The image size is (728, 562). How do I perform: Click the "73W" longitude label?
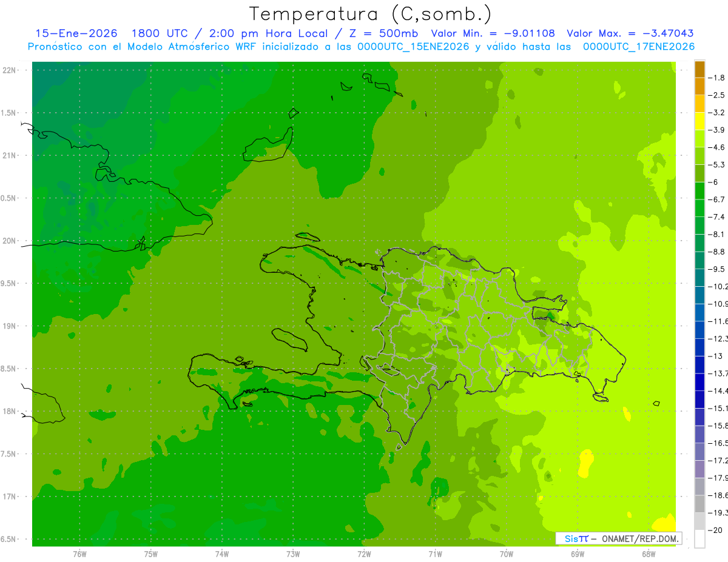click(x=293, y=554)
